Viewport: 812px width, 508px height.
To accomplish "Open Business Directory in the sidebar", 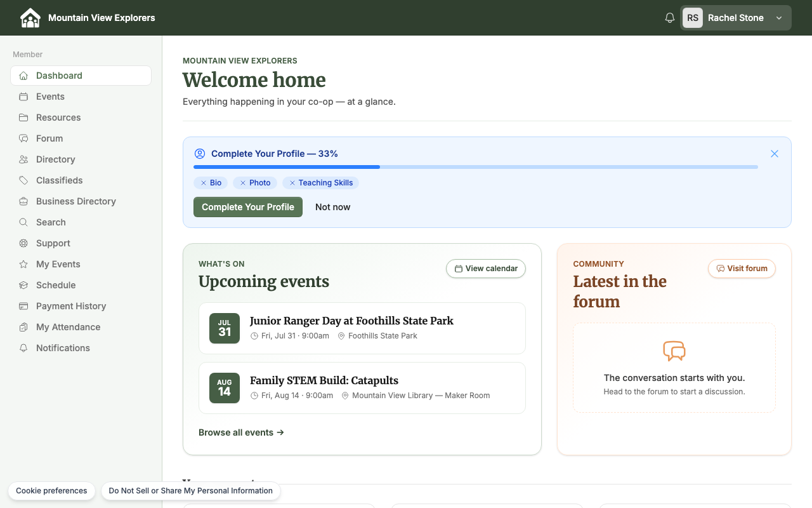I will point(81,201).
